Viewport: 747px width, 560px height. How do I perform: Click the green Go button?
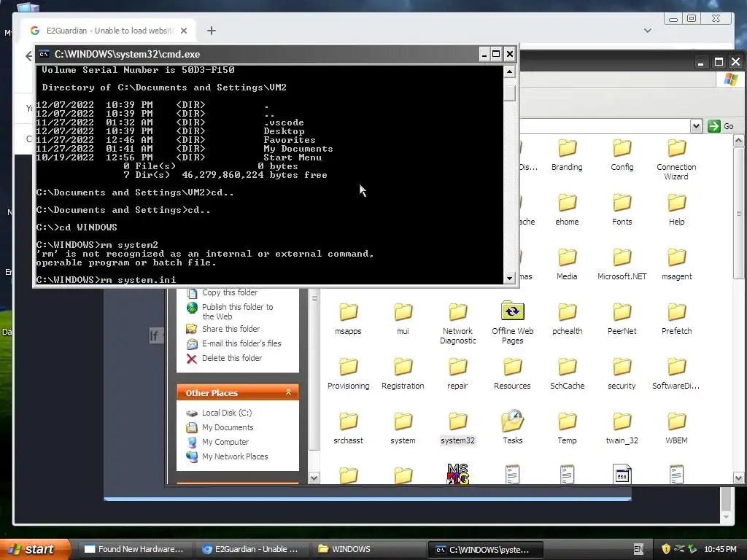(x=720, y=126)
